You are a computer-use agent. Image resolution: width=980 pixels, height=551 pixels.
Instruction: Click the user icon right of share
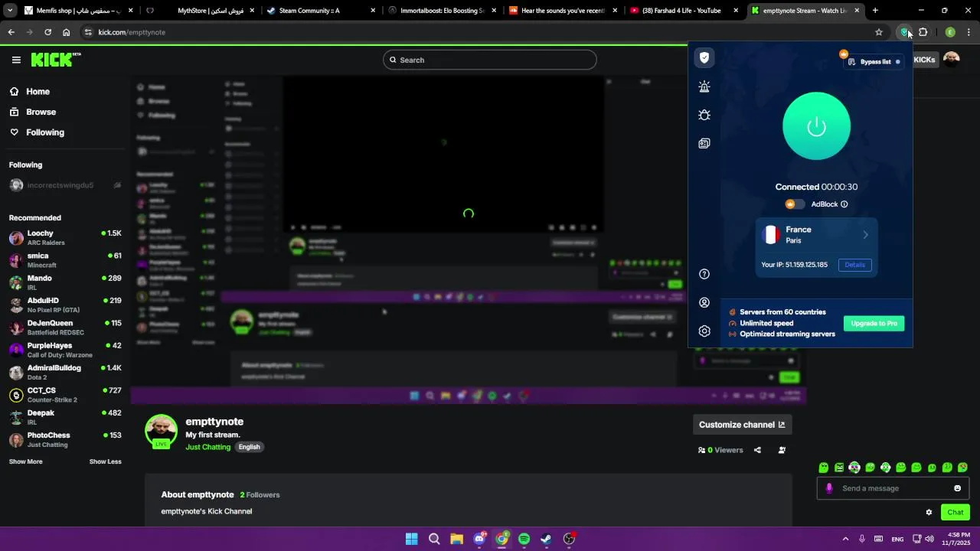click(x=782, y=450)
